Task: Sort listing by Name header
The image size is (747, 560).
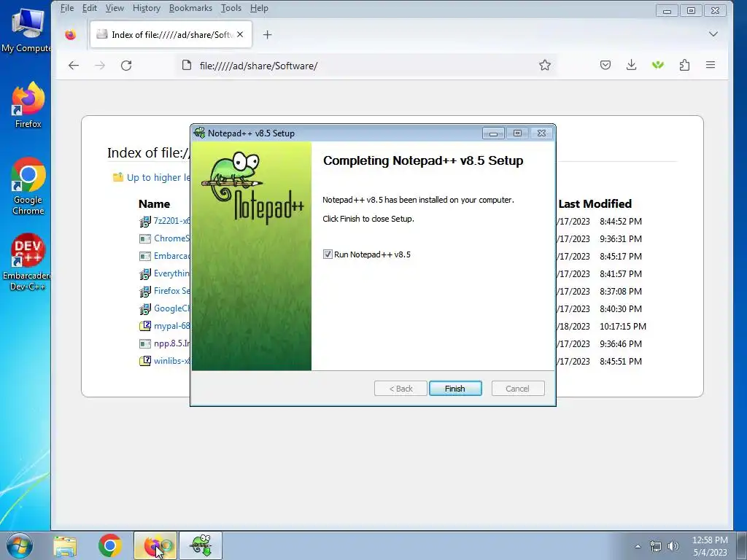Action: click(x=155, y=204)
